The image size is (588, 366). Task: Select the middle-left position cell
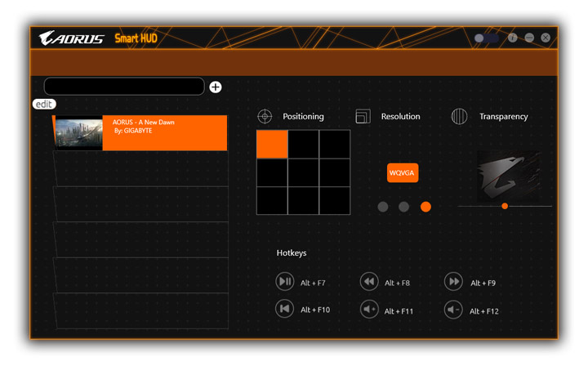pos(272,172)
